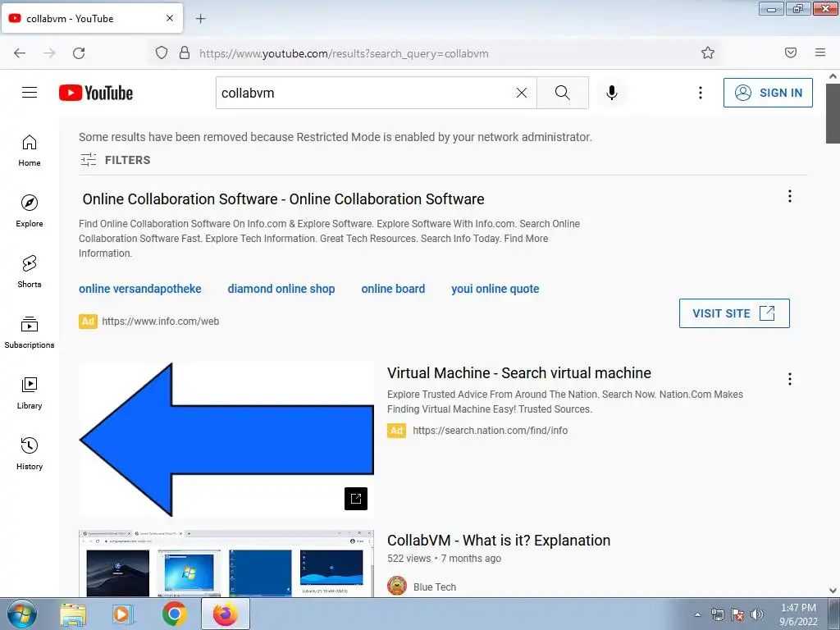Screen dimensions: 840x630
Task: Reload the page with refresh button
Action: pos(79,53)
